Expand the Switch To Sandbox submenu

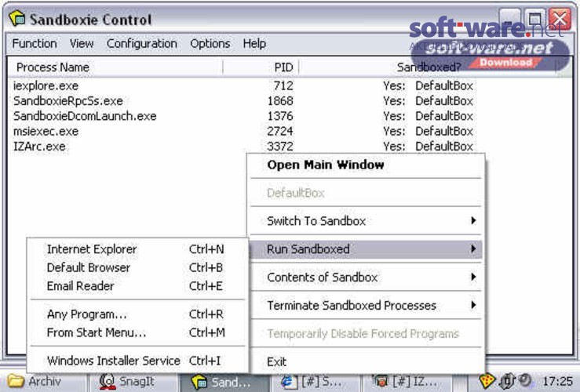[367, 221]
